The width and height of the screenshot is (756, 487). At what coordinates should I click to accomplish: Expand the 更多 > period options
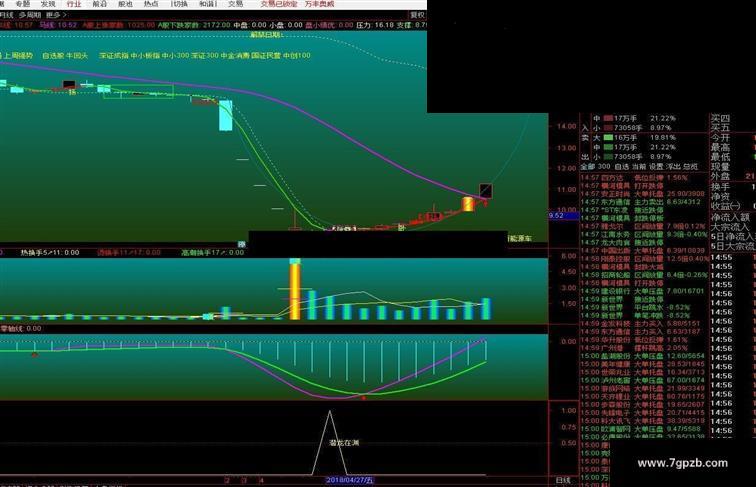pyautogui.click(x=56, y=15)
